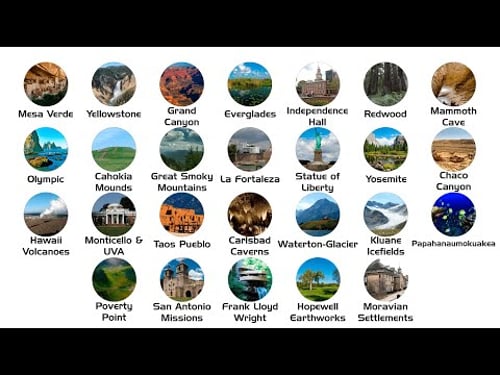The height and width of the screenshot is (375, 500).
Task: Select the 'Grand Canyon' caption
Action: pos(182,116)
